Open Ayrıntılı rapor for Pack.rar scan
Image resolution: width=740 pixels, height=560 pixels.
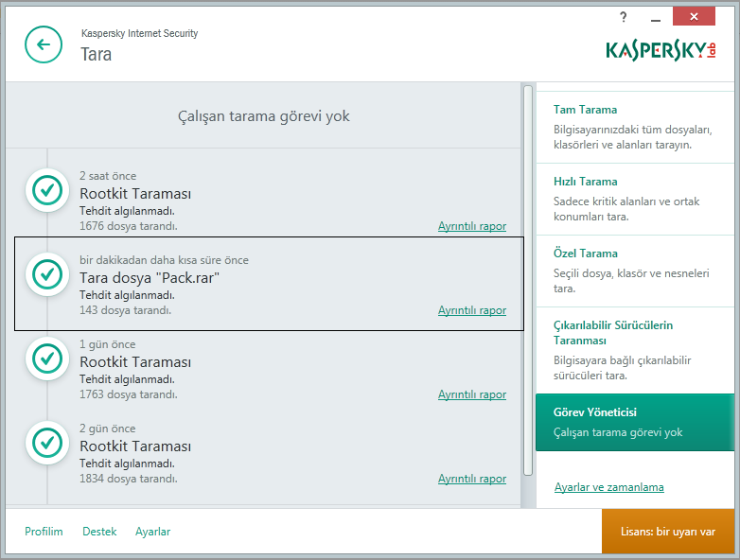coord(472,310)
